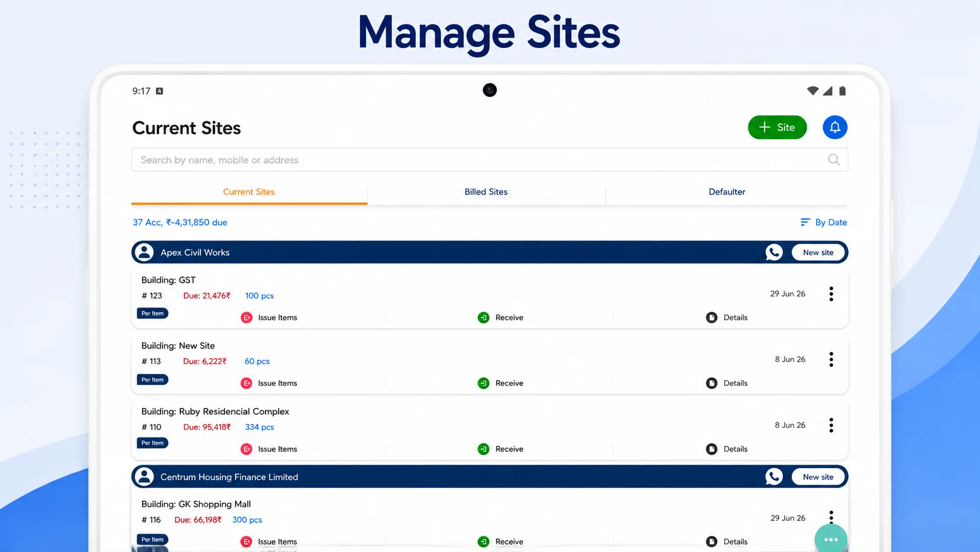Viewport: 980px width, 552px height.
Task: Issue Items for Building: New Site
Action: pos(269,383)
